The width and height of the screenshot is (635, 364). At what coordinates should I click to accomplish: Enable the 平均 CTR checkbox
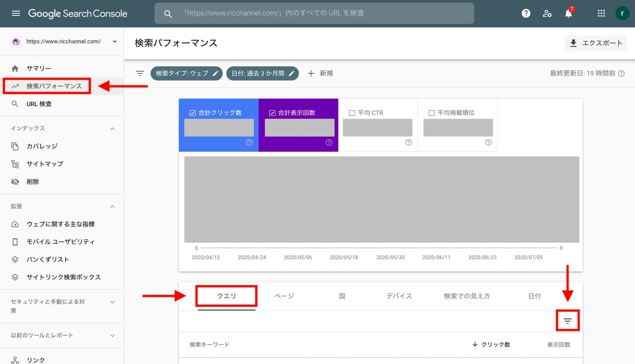pyautogui.click(x=352, y=113)
